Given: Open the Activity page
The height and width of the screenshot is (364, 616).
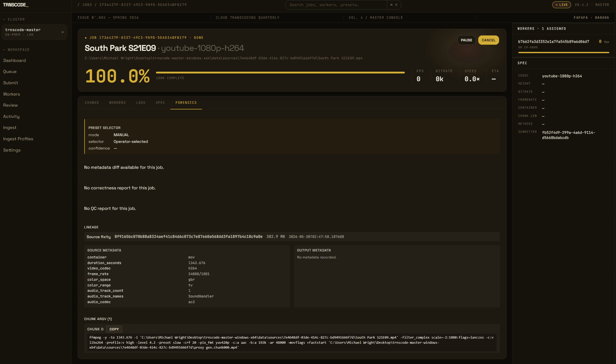Looking at the screenshot, I should [x=11, y=116].
